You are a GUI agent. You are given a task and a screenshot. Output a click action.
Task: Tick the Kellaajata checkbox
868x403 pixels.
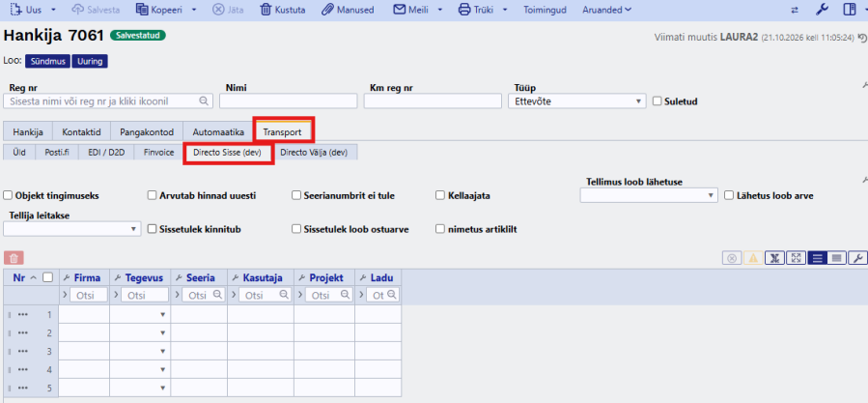(x=440, y=195)
